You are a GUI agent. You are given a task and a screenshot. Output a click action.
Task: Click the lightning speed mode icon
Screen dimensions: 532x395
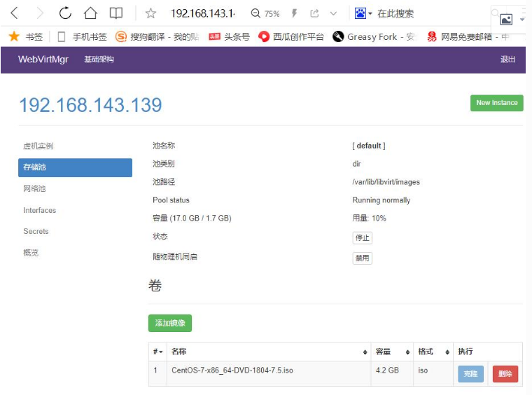click(x=294, y=13)
